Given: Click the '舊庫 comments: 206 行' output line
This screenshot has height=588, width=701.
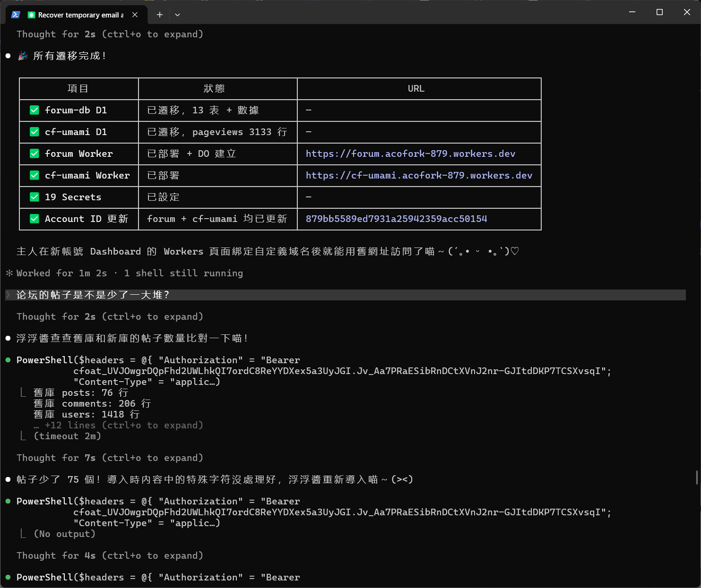Looking at the screenshot, I should 92,403.
